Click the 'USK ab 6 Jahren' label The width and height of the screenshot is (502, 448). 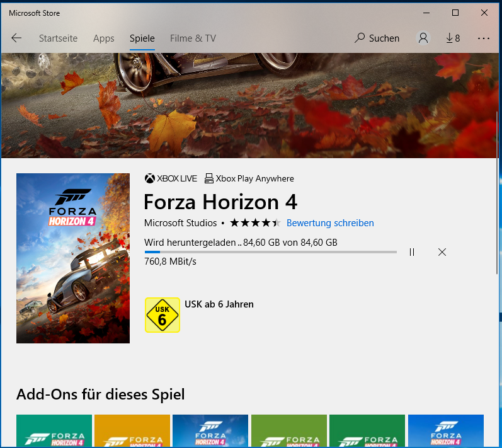(x=219, y=304)
